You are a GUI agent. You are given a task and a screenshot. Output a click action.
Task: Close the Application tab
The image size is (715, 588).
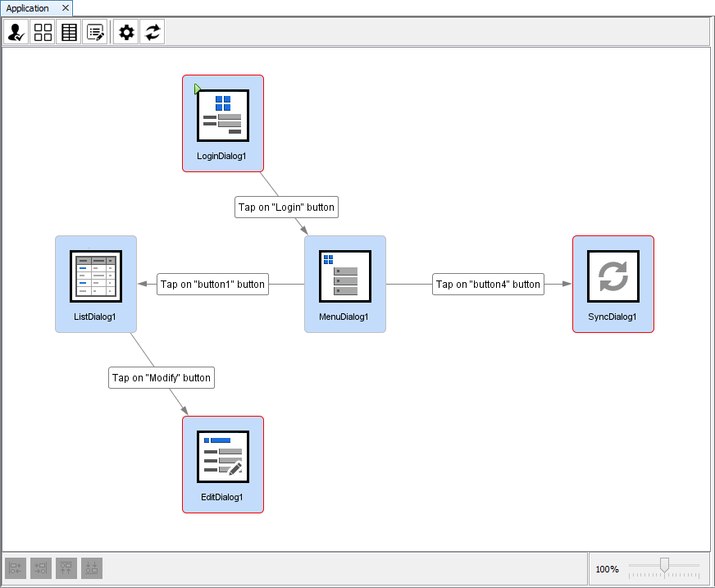point(66,8)
